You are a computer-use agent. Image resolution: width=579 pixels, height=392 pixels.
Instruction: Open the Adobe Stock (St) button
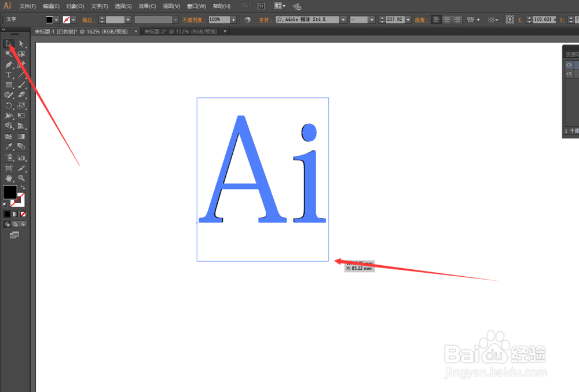(261, 6)
